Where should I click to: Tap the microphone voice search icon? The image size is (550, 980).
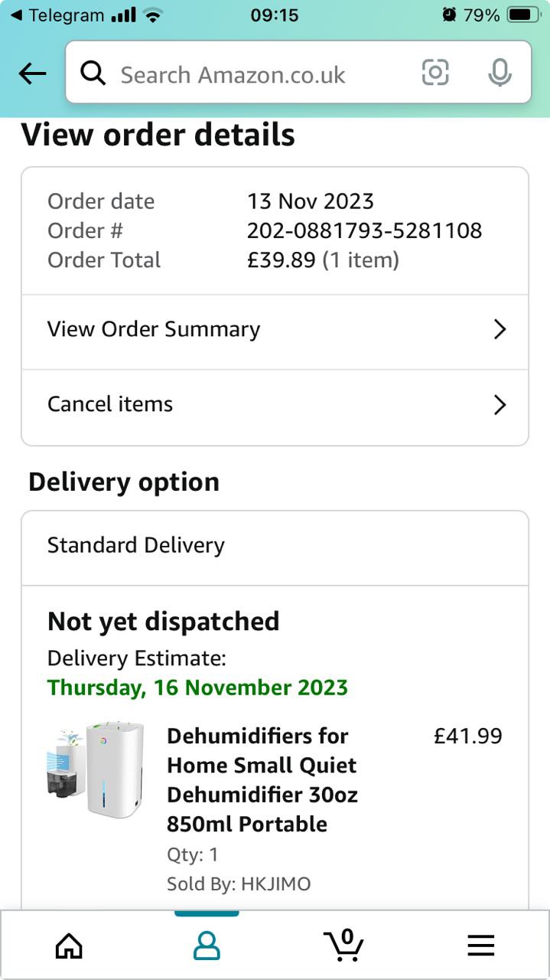pyautogui.click(x=500, y=73)
